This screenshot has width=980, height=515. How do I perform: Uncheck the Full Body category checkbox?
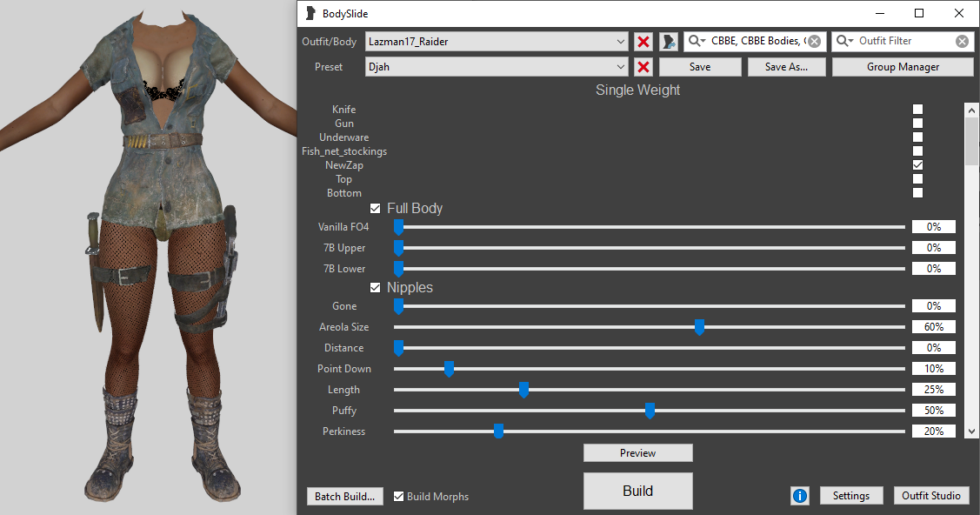(375, 208)
